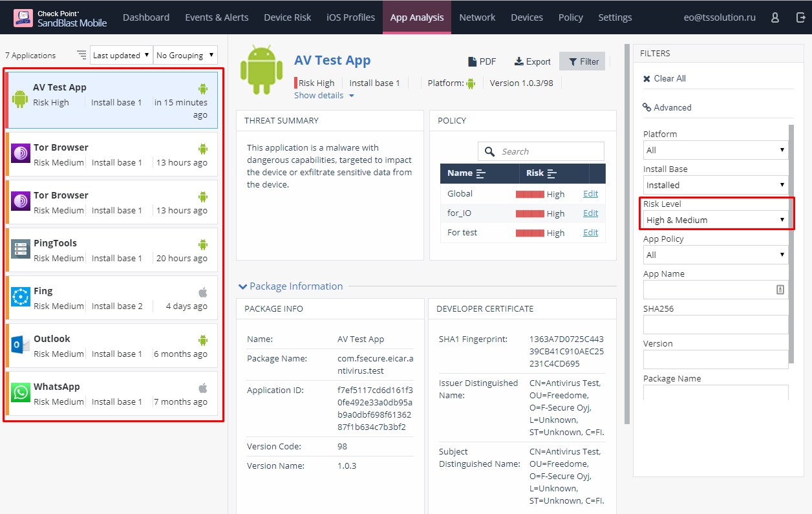Screen dimensions: 812x514
Task: Open the No Grouping dropdown
Action: 186,55
